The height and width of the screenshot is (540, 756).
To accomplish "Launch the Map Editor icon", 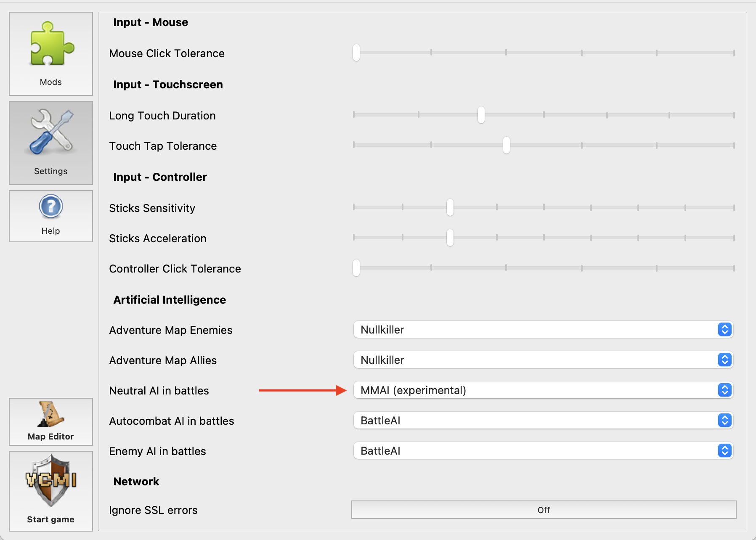I will [x=51, y=414].
